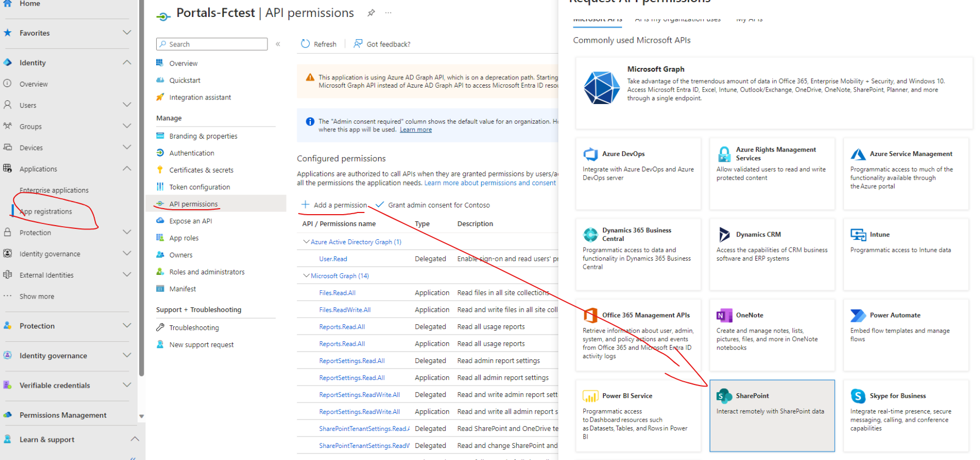The height and width of the screenshot is (460, 980).
Task: Expand the Groups menu chevron
Action: click(127, 126)
